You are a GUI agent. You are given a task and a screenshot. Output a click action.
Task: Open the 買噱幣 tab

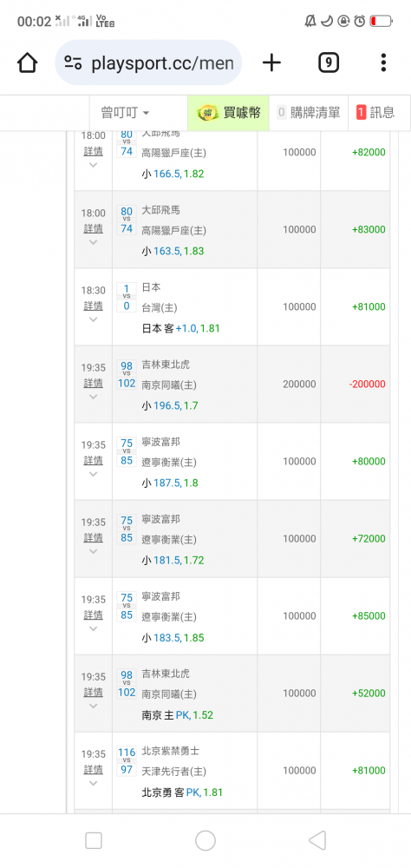tap(228, 113)
